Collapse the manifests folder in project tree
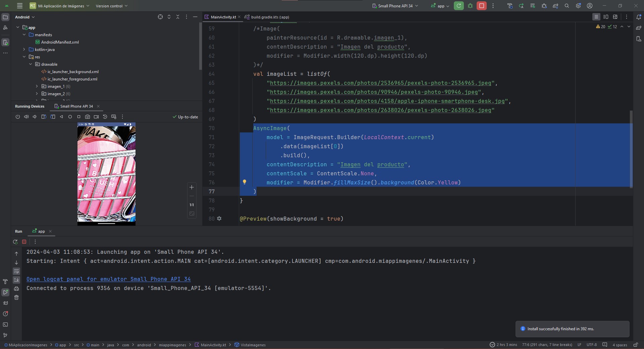The image size is (644, 349). (x=24, y=35)
